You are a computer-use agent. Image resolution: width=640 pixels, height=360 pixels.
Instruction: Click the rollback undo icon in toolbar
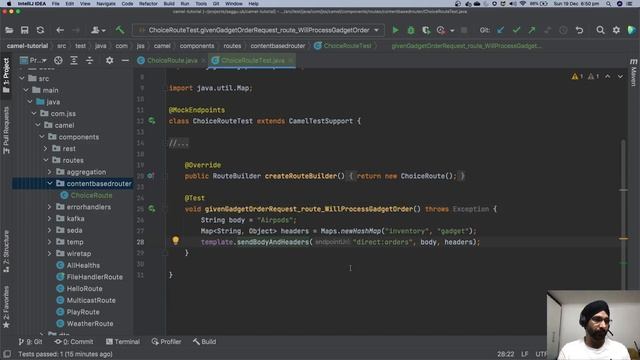[x=579, y=30]
